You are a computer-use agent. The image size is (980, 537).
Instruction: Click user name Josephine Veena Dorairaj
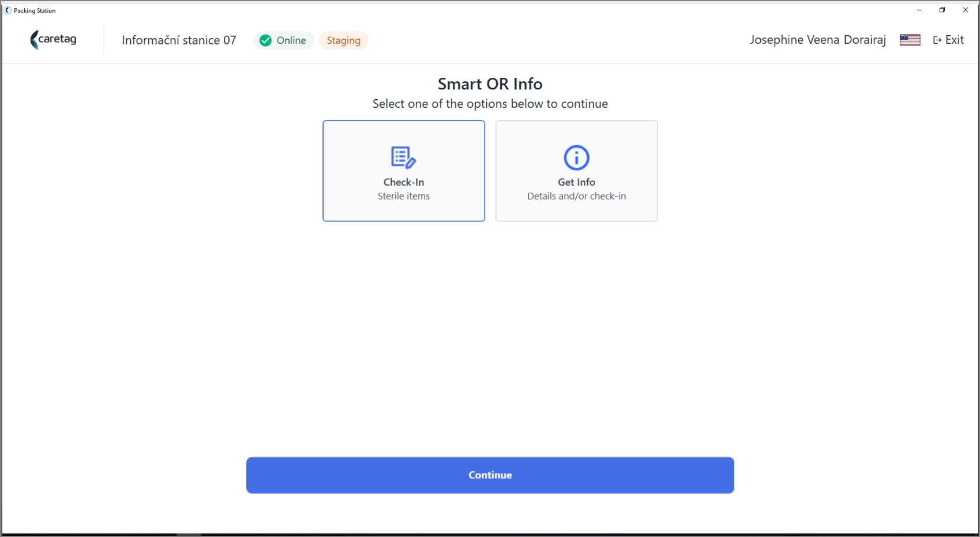point(818,40)
